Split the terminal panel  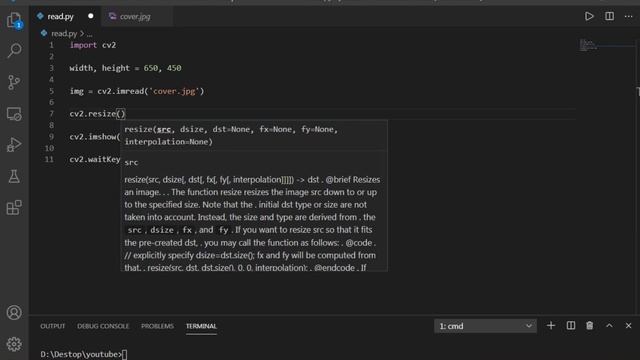click(x=571, y=326)
